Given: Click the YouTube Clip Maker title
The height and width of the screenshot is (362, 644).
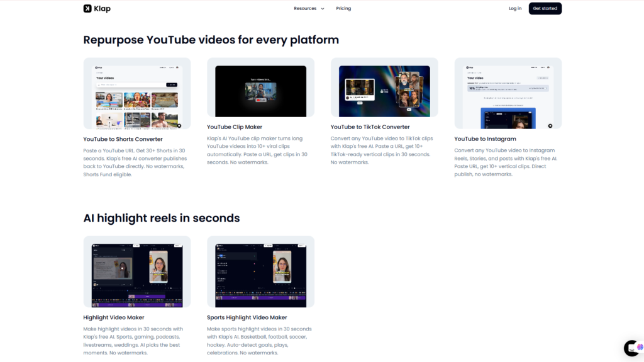Looking at the screenshot, I should tap(235, 127).
